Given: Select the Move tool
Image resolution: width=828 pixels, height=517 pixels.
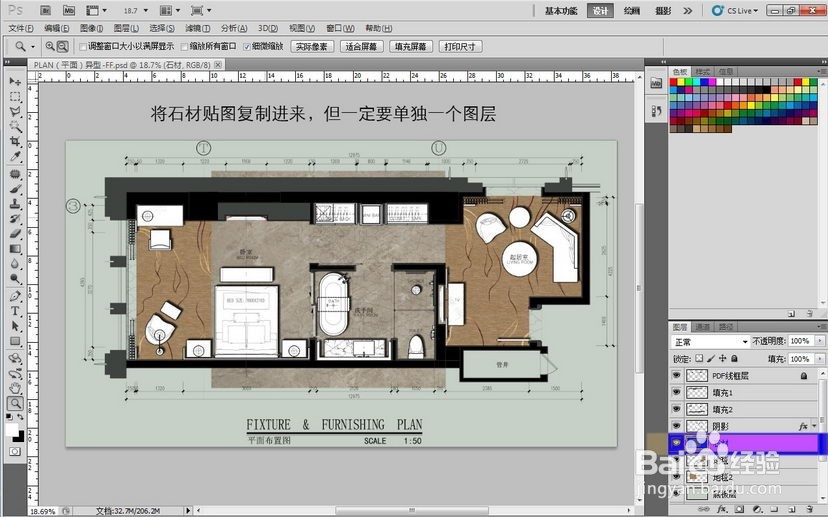Looking at the screenshot, I should [x=15, y=81].
